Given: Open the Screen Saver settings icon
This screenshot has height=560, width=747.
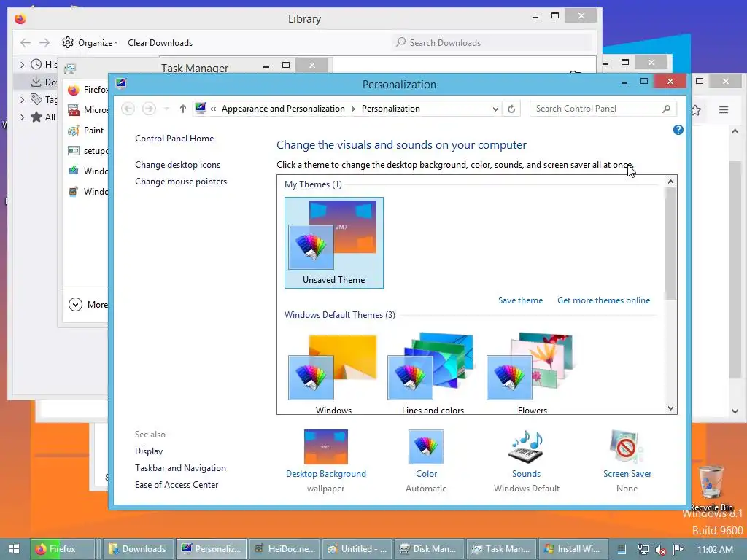Looking at the screenshot, I should point(627,447).
